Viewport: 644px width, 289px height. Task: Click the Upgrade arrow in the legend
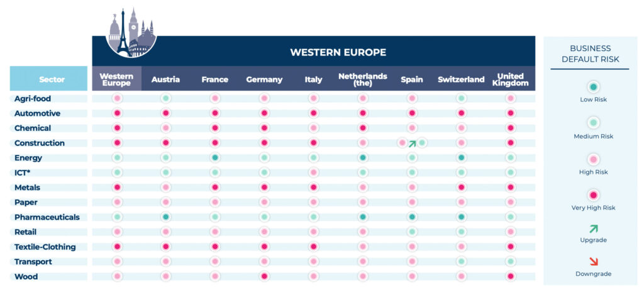click(593, 229)
